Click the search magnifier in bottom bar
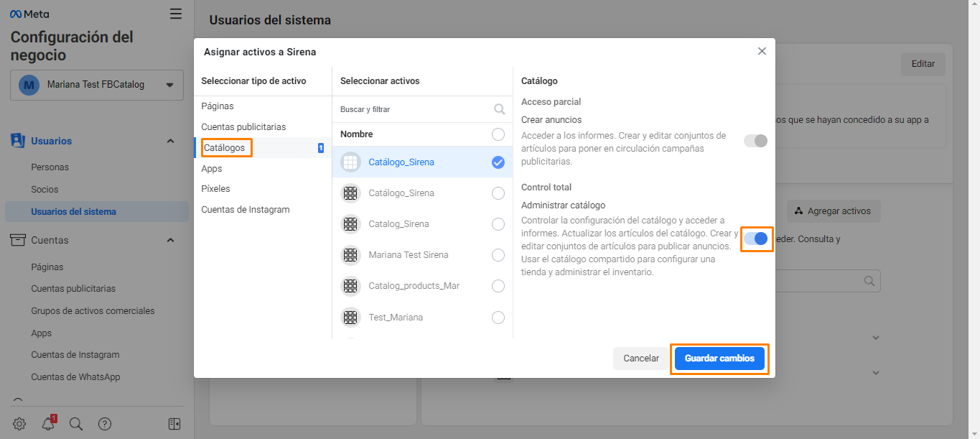 pos(76,423)
